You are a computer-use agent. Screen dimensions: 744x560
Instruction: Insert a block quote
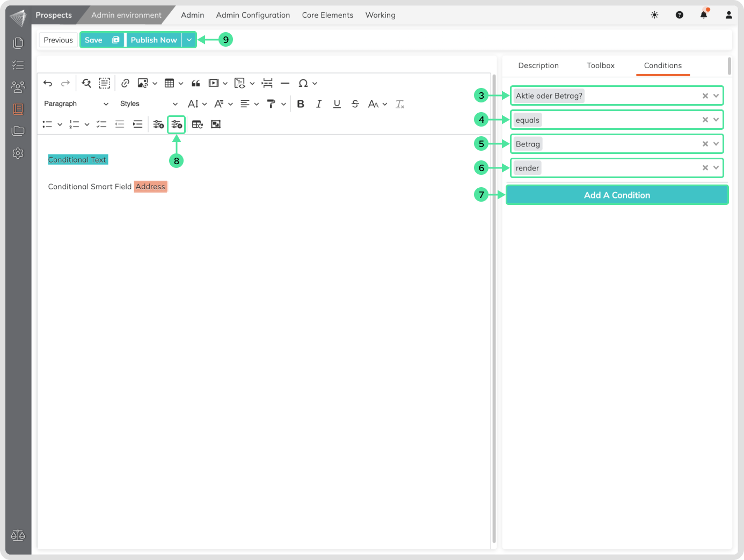pyautogui.click(x=196, y=83)
